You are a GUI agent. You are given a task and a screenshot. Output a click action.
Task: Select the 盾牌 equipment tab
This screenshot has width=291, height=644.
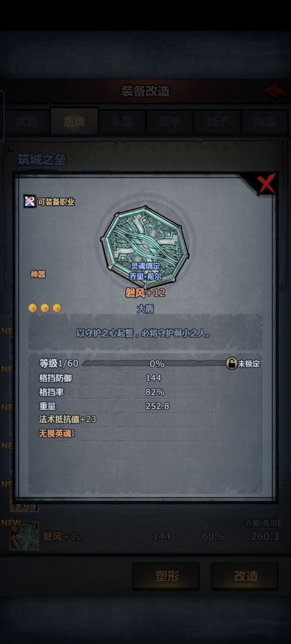point(74,122)
